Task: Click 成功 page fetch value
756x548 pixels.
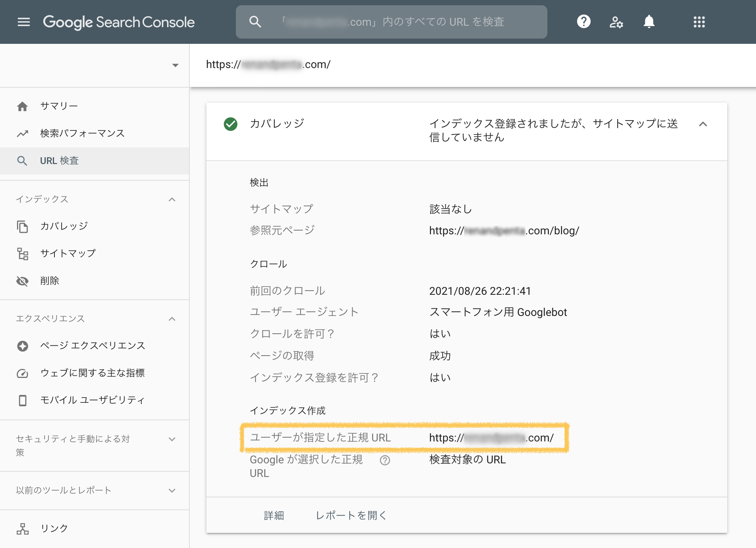Action: 440,356
